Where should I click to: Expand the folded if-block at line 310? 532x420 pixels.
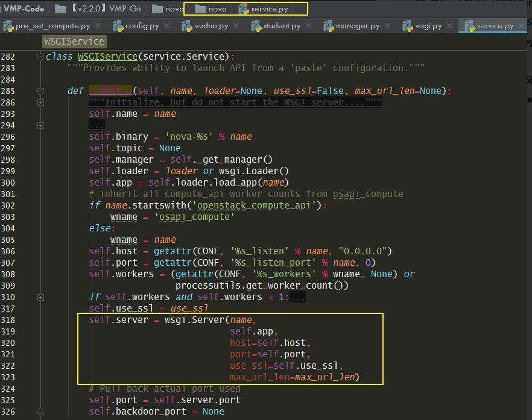coord(40,297)
